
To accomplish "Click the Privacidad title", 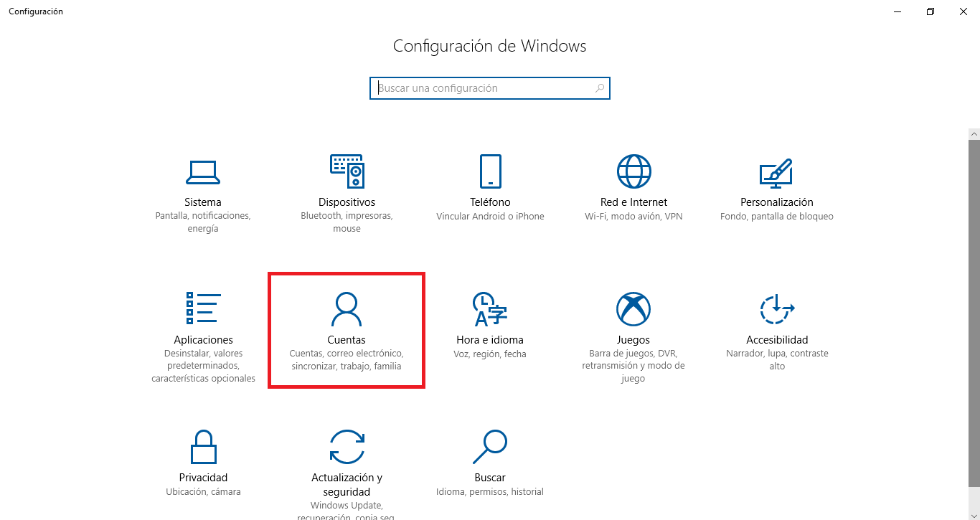I will click(203, 478).
